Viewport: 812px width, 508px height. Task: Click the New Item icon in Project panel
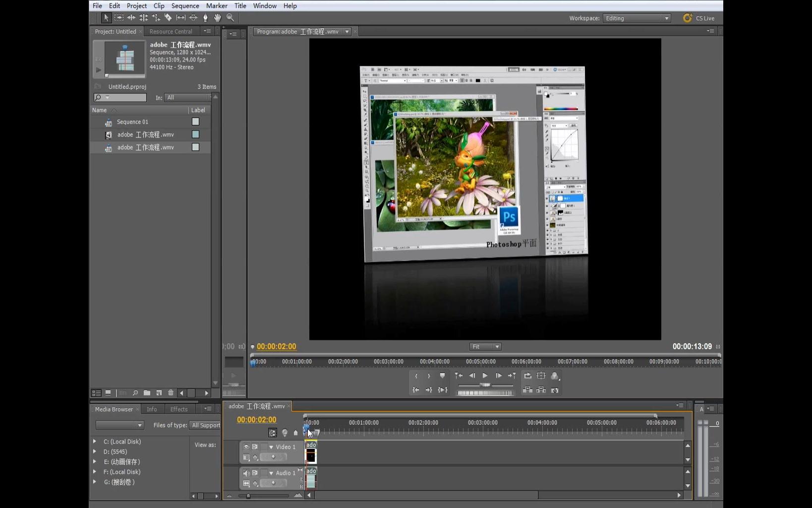click(x=159, y=393)
